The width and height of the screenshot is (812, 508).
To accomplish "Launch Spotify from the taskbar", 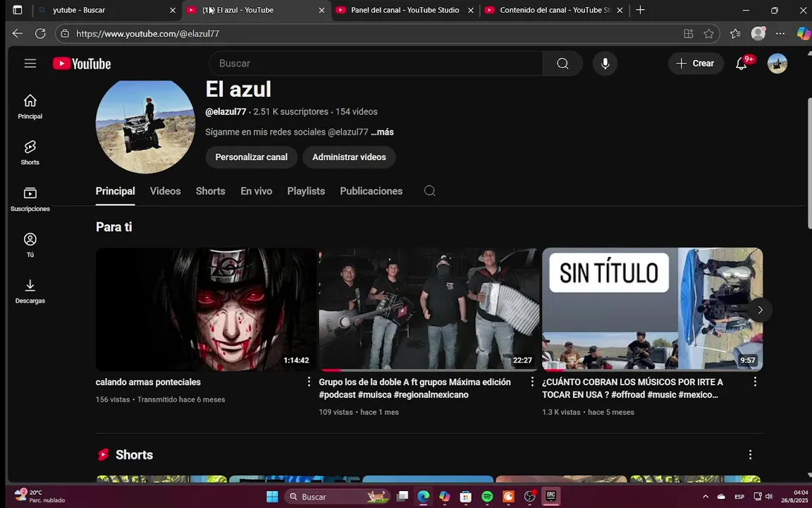I will [x=487, y=497].
